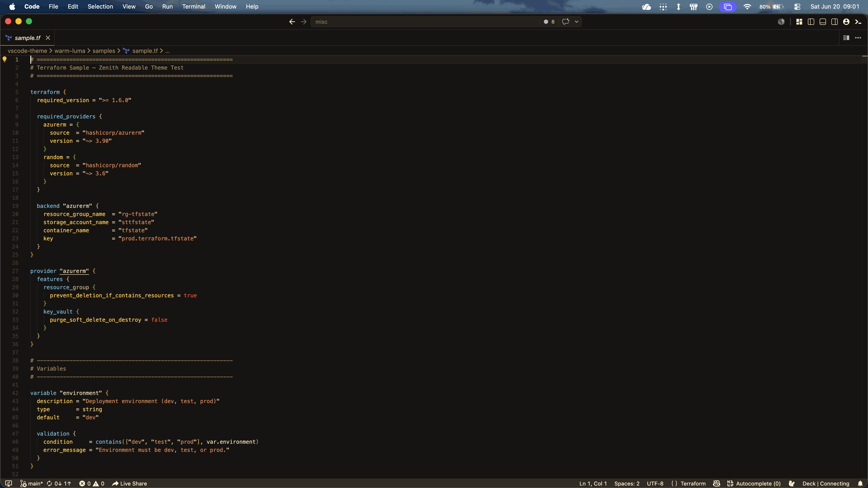
Task: Open editor More Actions menu
Action: [x=858, y=38]
